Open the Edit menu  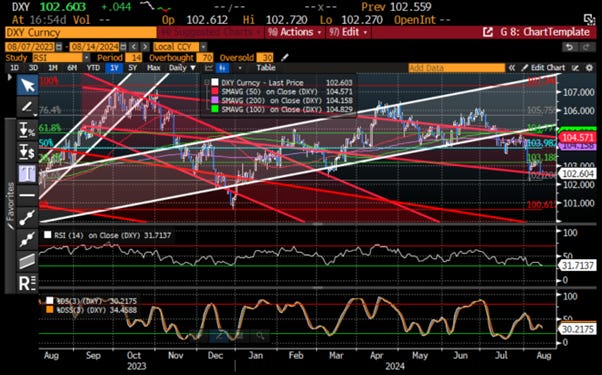(348, 32)
